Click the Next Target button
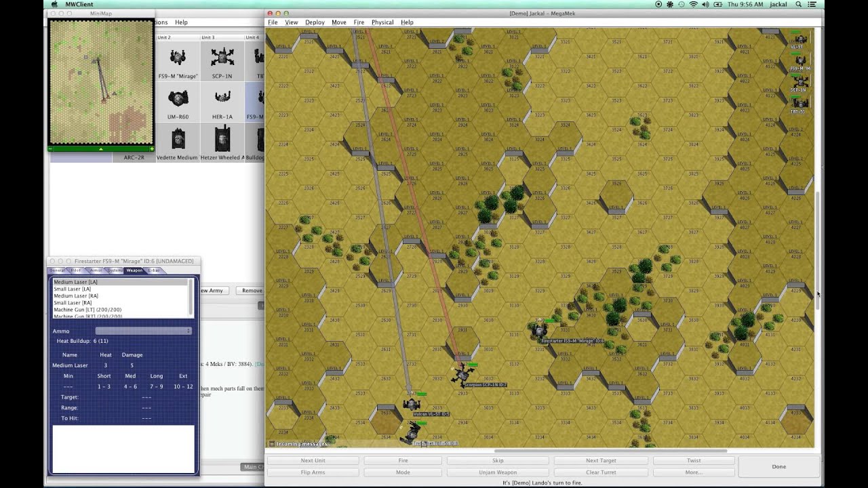The height and width of the screenshot is (488, 868). pyautogui.click(x=601, y=460)
